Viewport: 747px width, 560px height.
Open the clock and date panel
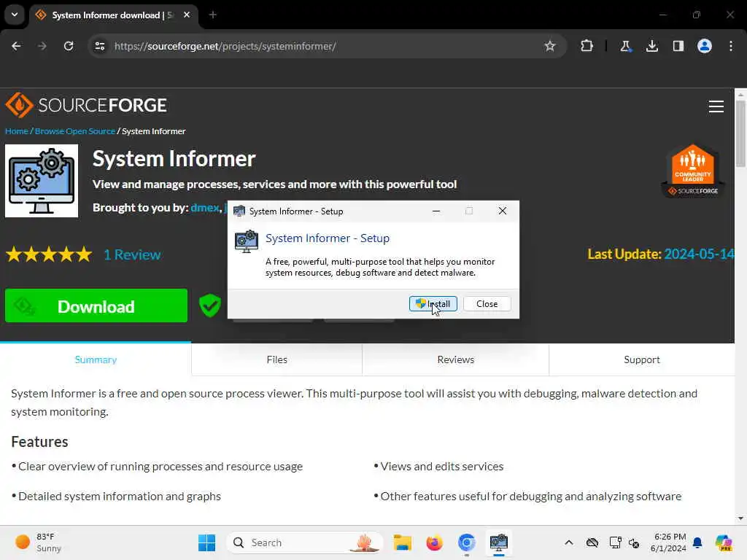[668, 542]
